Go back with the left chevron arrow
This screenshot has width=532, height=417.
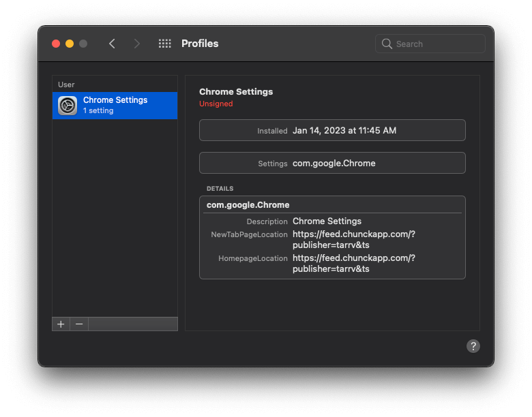pyautogui.click(x=112, y=44)
